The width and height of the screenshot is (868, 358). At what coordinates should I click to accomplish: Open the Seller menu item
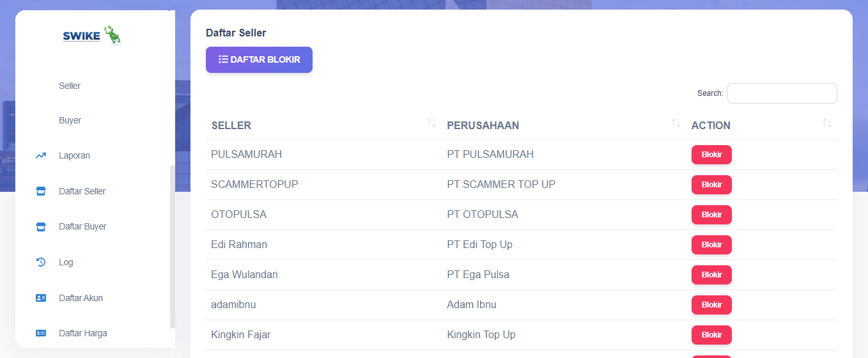click(70, 86)
